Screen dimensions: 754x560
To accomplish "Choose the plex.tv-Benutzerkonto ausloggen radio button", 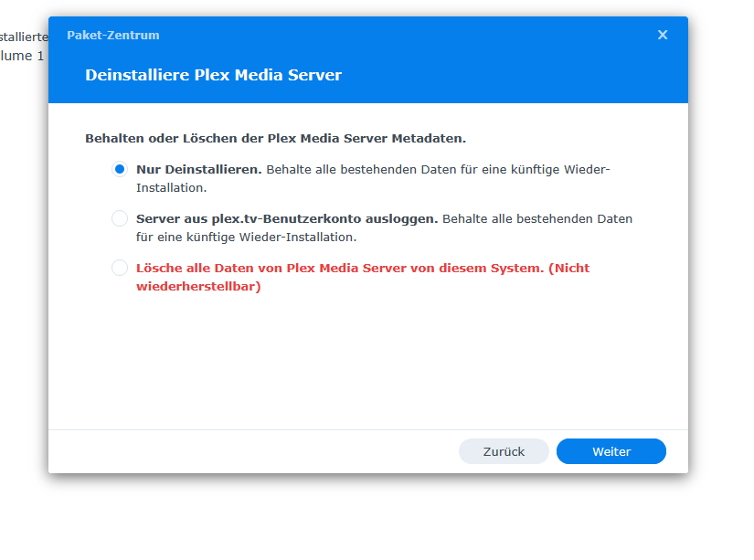I will [x=120, y=218].
